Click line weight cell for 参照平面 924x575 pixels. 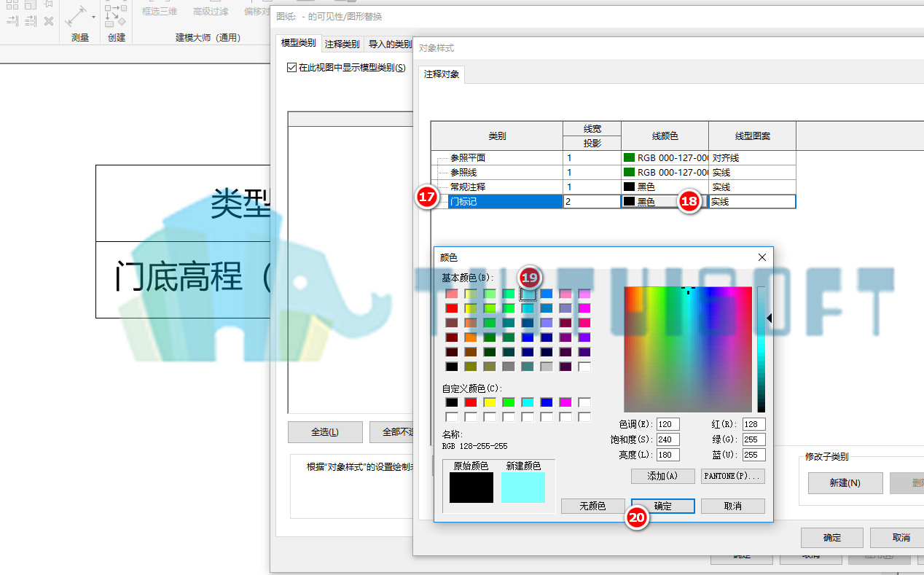point(592,157)
